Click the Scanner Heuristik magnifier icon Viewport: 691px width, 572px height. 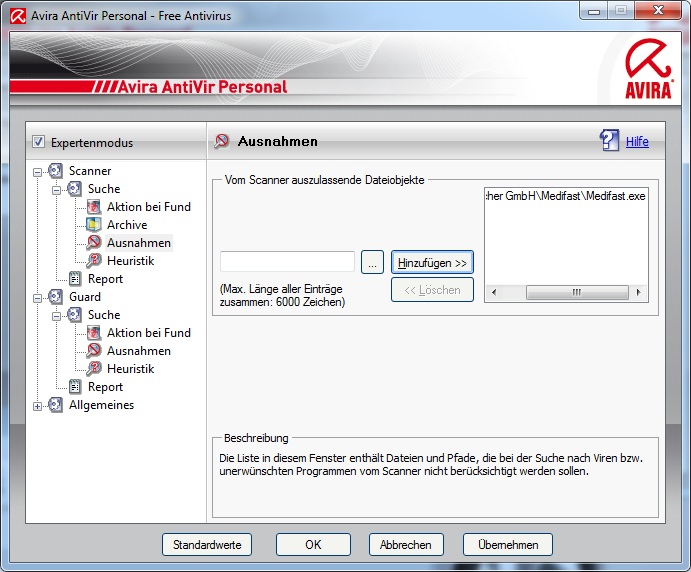pos(93,260)
